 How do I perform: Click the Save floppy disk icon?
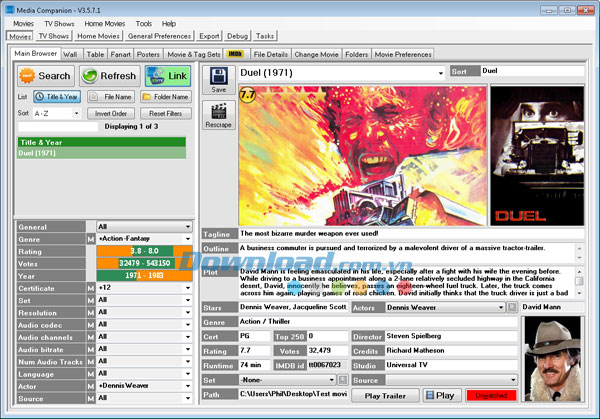pyautogui.click(x=218, y=80)
